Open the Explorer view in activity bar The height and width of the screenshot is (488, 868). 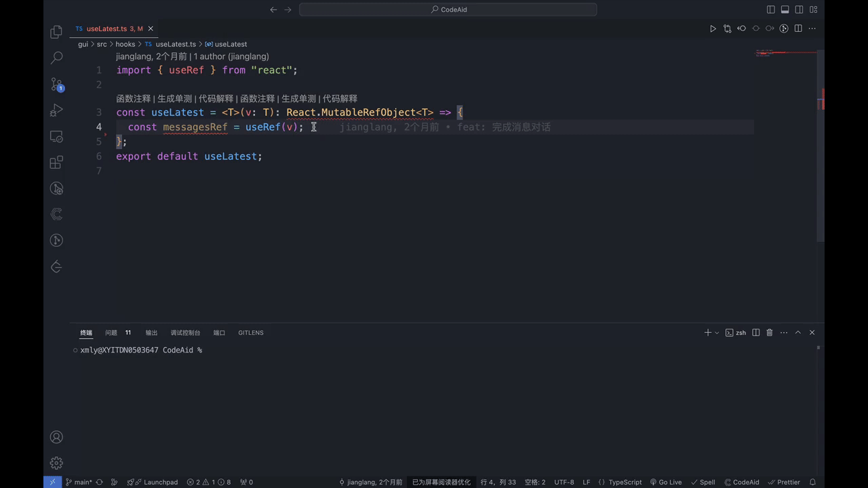57,32
